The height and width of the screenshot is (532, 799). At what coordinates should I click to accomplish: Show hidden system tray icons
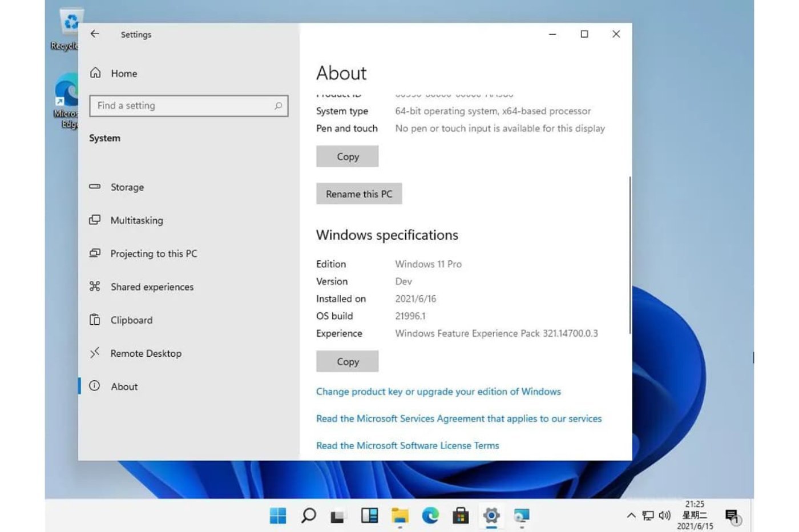point(631,515)
